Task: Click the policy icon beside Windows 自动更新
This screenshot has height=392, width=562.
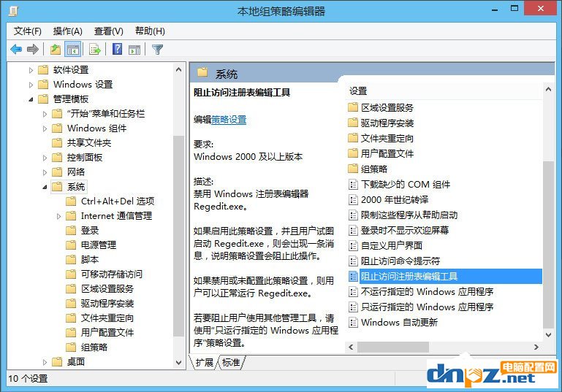Action: (x=353, y=323)
